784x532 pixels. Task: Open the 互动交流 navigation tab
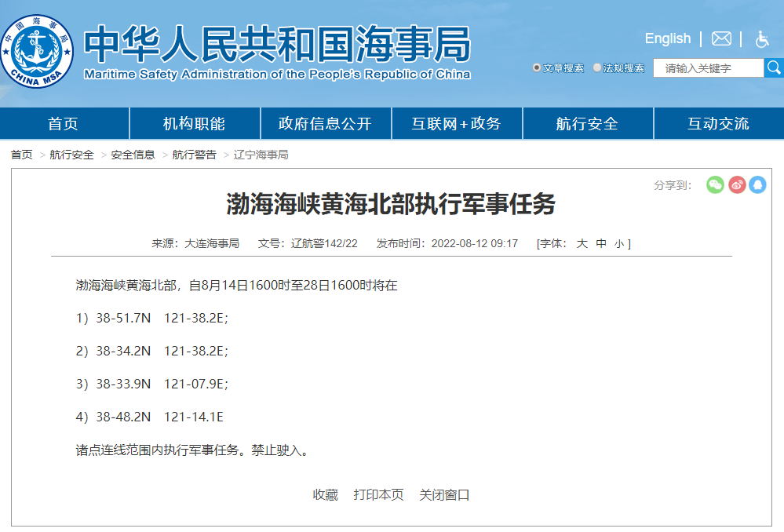pyautogui.click(x=719, y=123)
